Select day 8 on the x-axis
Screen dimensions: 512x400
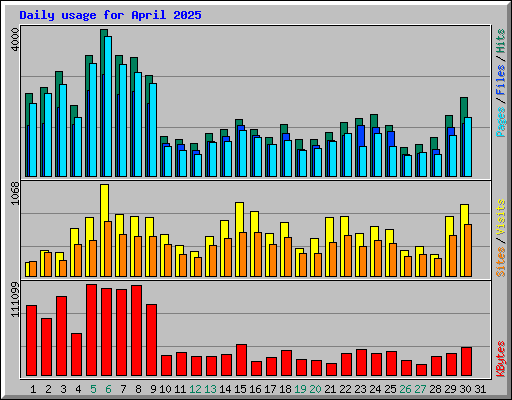[138, 389]
